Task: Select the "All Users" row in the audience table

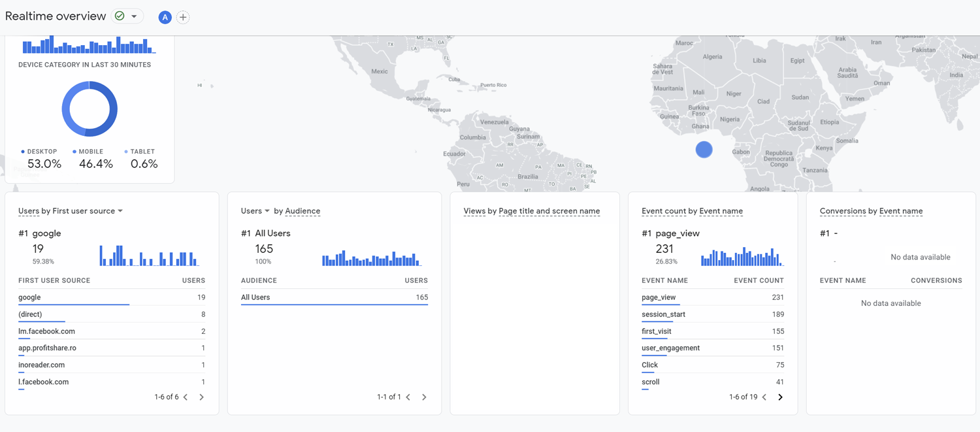Action: 335,297
